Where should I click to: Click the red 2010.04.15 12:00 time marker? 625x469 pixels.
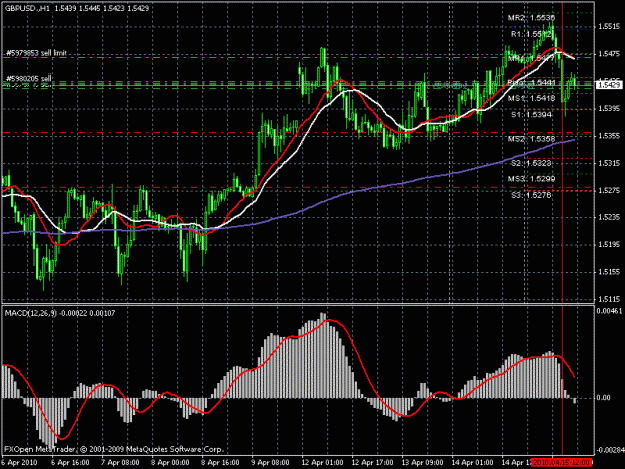[562, 463]
